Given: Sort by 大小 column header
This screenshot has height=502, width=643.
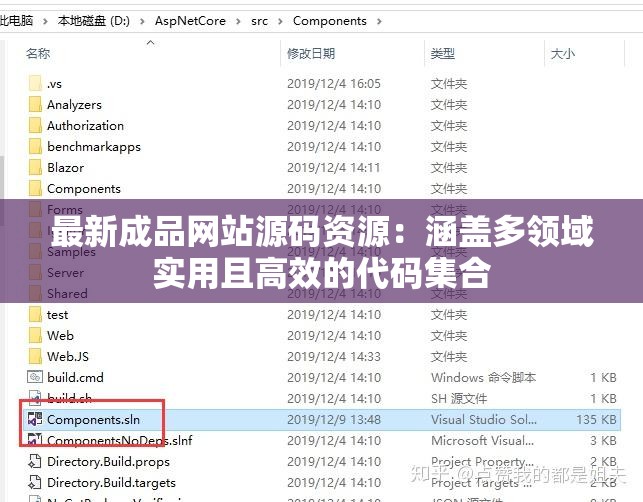Looking at the screenshot, I should tap(563, 53).
